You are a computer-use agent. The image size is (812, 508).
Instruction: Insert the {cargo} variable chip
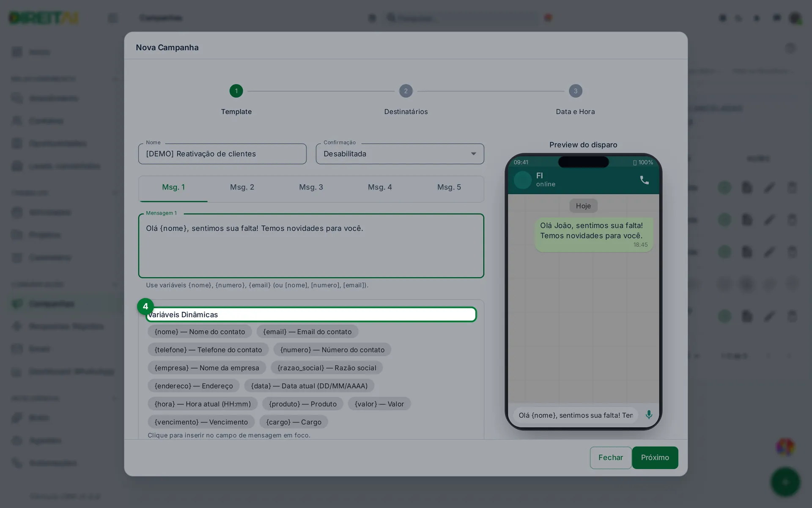coord(294,422)
